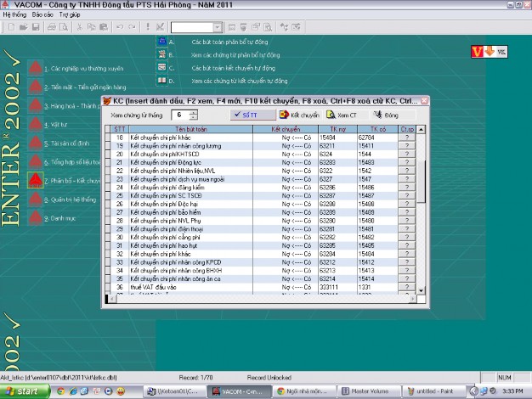Viewport: 532px width, 399px height.
Task: Open the 'Tiền mặt - Tiền gửi ngân hàng' module icon
Action: point(35,87)
